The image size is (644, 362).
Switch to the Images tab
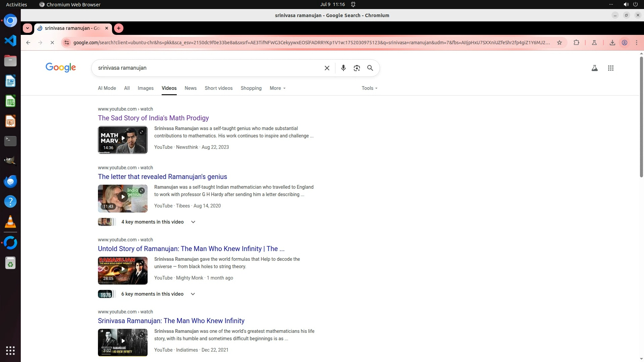(x=145, y=88)
